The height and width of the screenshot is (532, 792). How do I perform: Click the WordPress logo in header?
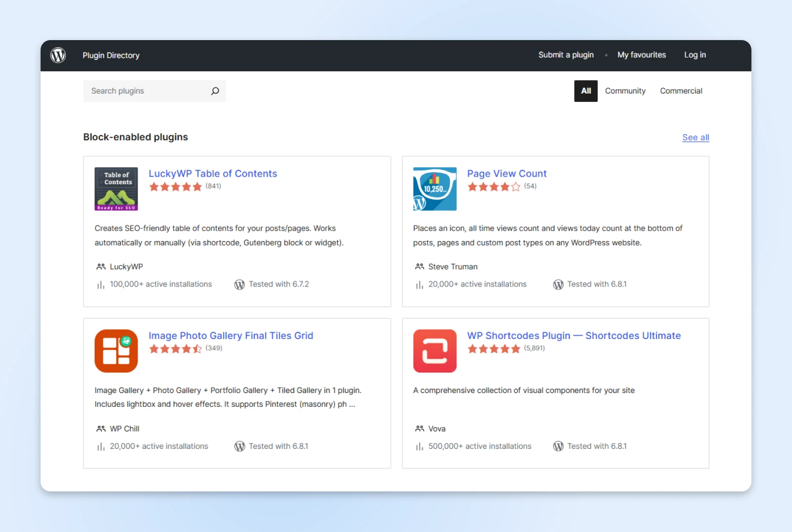coord(58,55)
